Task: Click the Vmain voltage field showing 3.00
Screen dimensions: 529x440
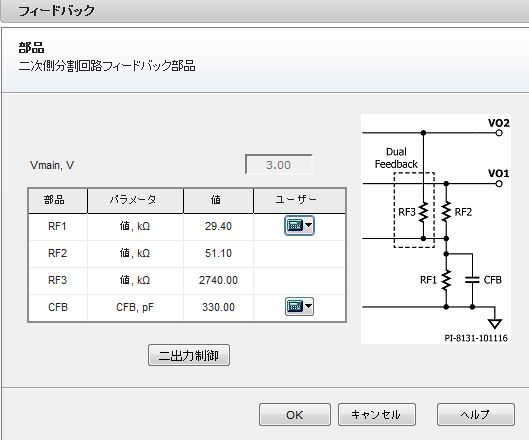Action: (x=279, y=165)
